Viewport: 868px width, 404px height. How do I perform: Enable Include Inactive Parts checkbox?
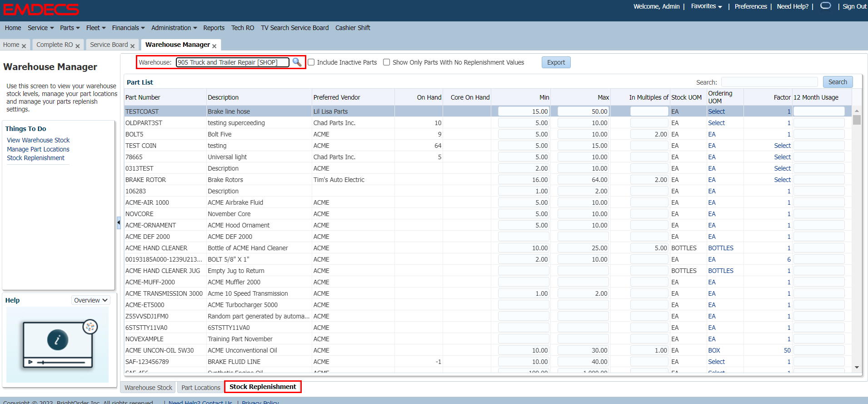pyautogui.click(x=311, y=62)
